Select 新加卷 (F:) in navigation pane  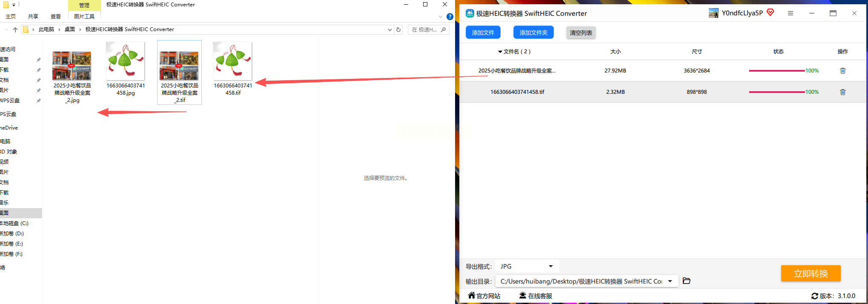[11, 254]
